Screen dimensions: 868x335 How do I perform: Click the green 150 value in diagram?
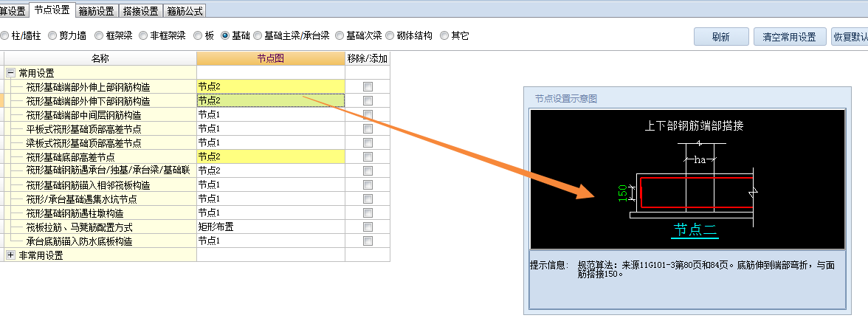[x=623, y=193]
